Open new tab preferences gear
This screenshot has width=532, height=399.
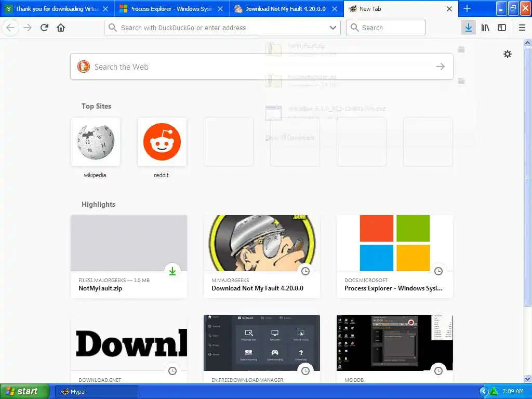tap(507, 54)
